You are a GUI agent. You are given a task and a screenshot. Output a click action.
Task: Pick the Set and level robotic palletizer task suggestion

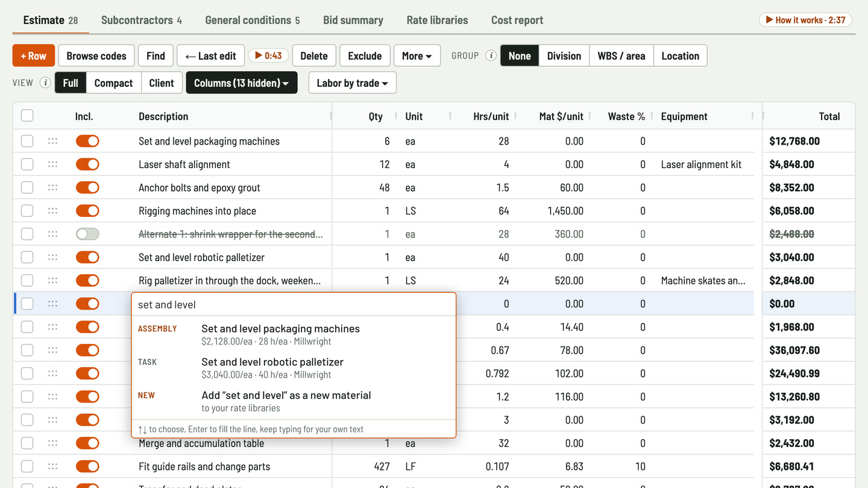coord(294,368)
